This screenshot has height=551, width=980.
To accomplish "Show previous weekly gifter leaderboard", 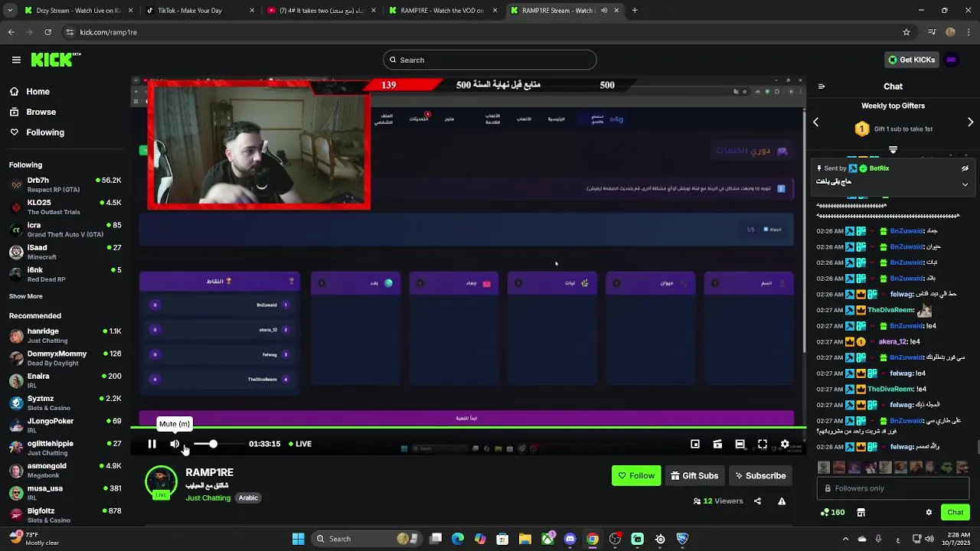I will point(816,122).
